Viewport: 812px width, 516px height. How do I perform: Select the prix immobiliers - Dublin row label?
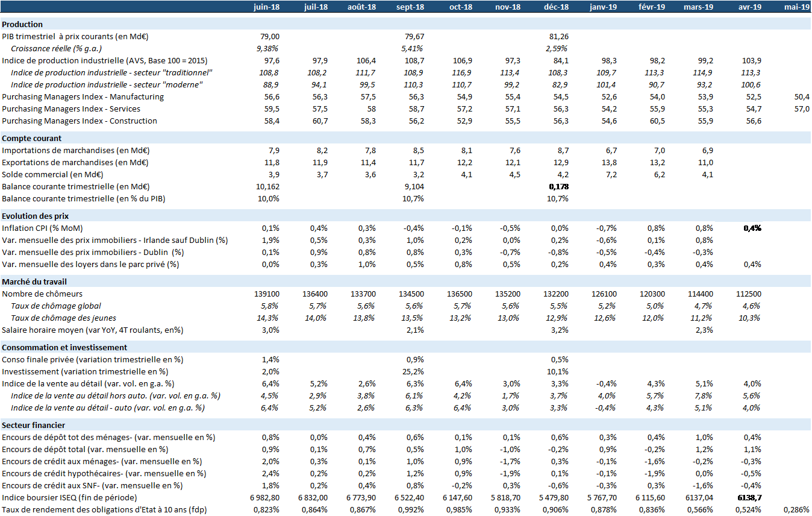pos(93,253)
